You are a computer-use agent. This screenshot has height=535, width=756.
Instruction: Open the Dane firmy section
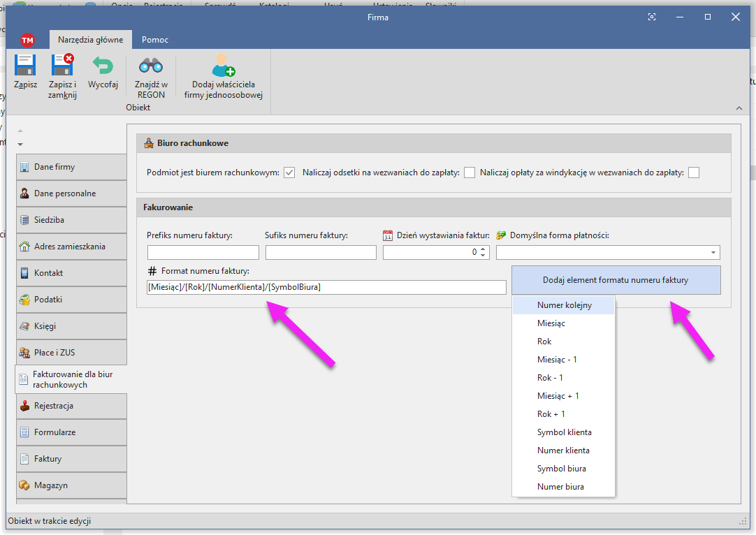[x=71, y=167]
